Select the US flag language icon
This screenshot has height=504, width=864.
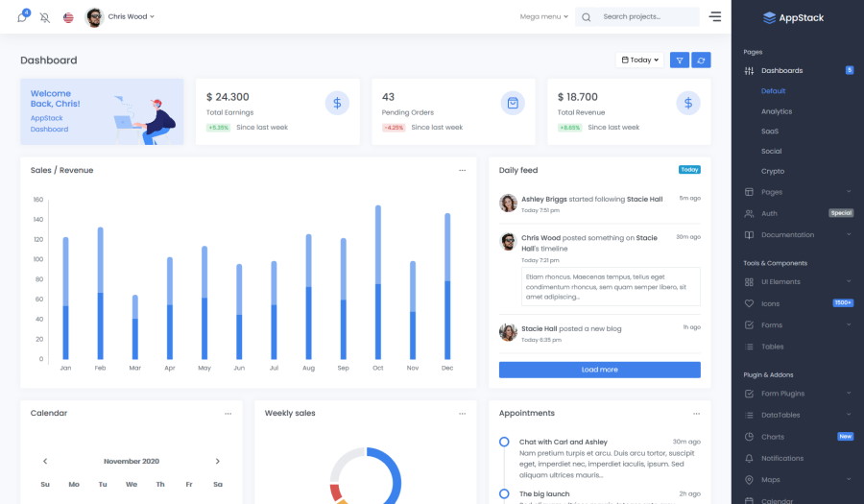point(68,17)
